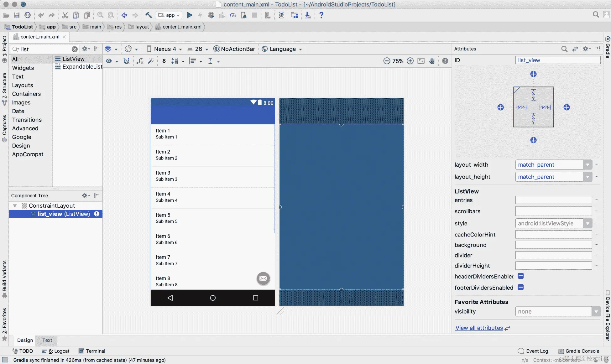Click the Debug app bug icon
The image size is (611, 364).
tap(211, 15)
